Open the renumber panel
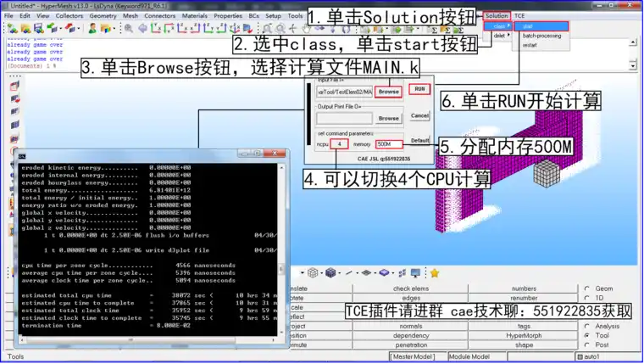Image resolution: width=644 pixels, height=364 pixels. click(x=524, y=298)
